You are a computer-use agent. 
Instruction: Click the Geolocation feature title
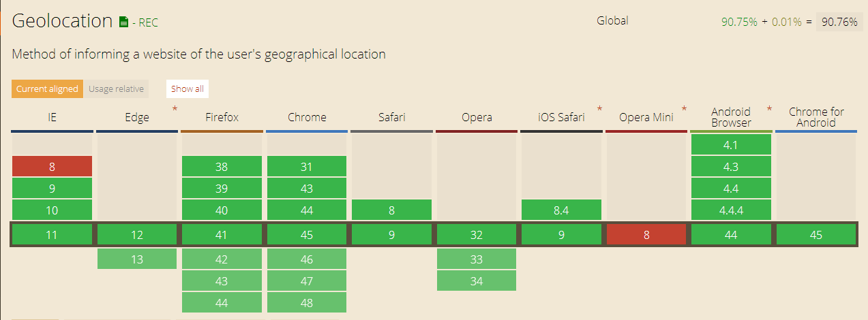pyautogui.click(x=62, y=21)
